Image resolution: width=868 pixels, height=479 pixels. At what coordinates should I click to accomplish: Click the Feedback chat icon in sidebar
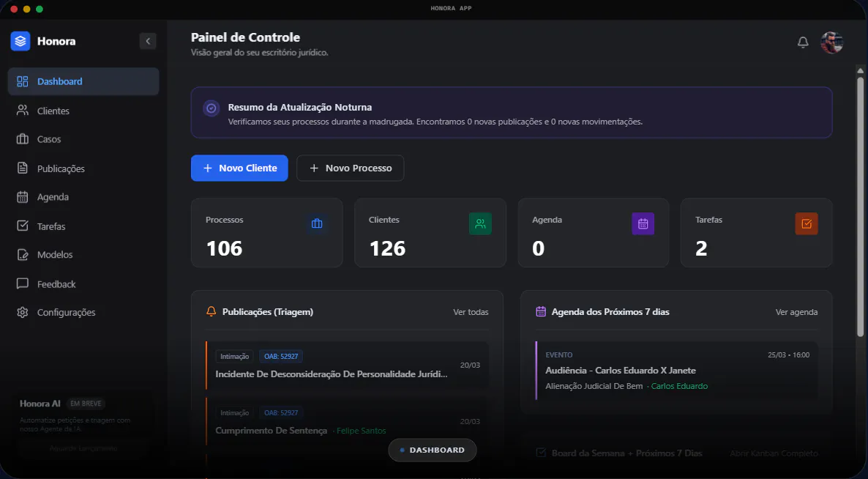(x=22, y=284)
